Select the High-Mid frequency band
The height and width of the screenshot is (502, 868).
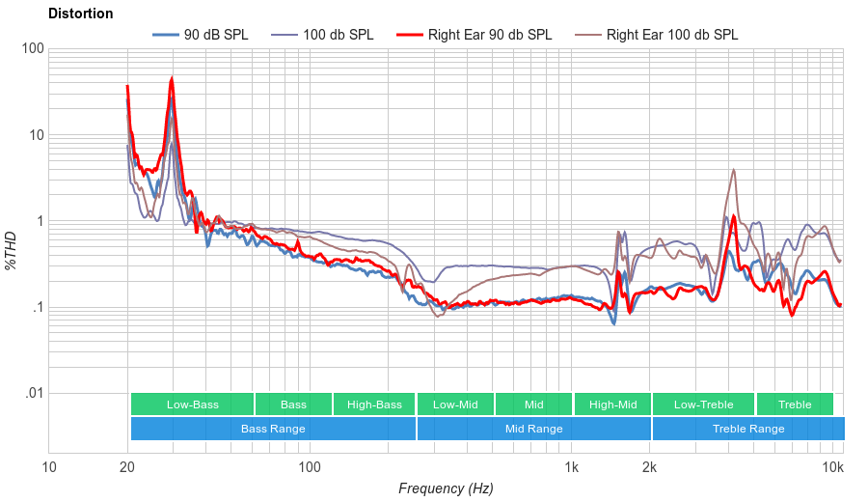click(612, 404)
